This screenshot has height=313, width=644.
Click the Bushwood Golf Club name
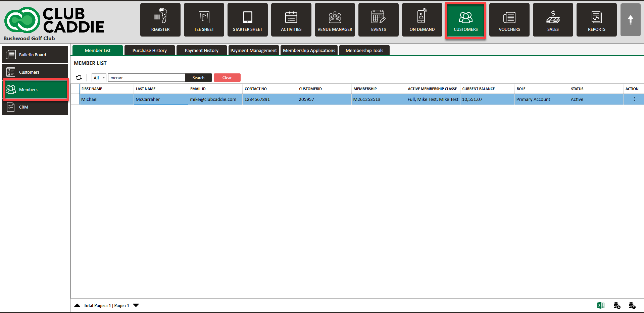click(x=29, y=38)
